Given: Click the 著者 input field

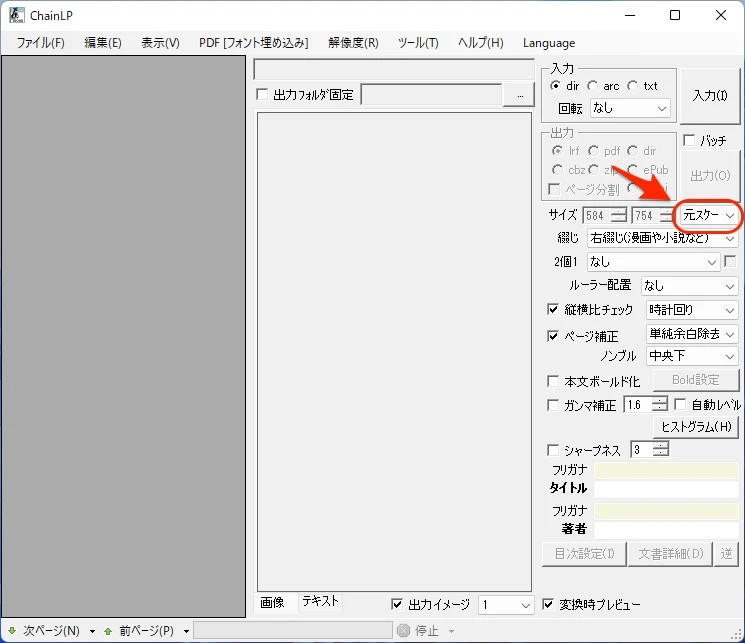Looking at the screenshot, I should click(x=666, y=529).
